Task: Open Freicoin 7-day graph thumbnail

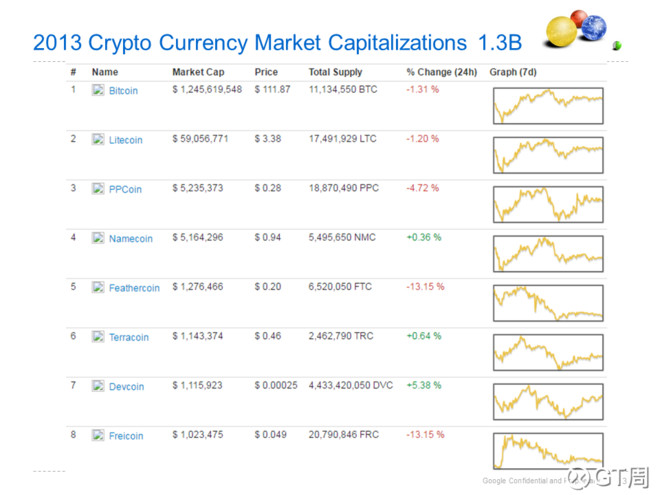Action: 547,449
